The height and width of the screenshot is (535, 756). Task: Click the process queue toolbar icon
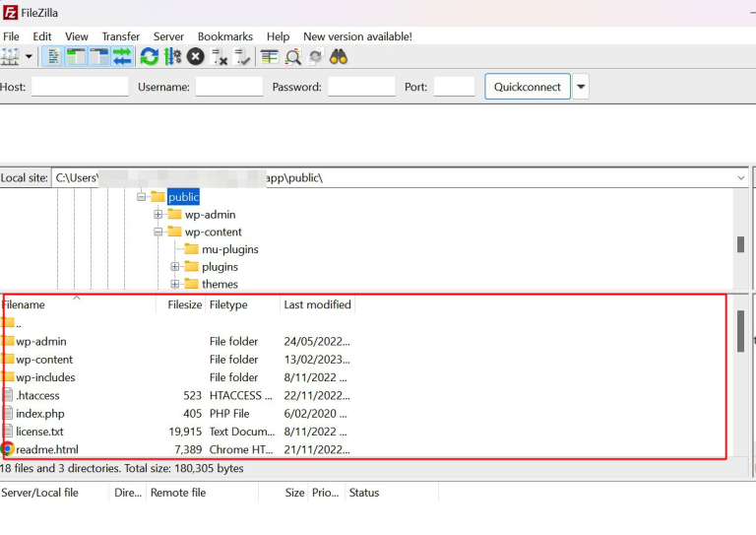click(172, 57)
